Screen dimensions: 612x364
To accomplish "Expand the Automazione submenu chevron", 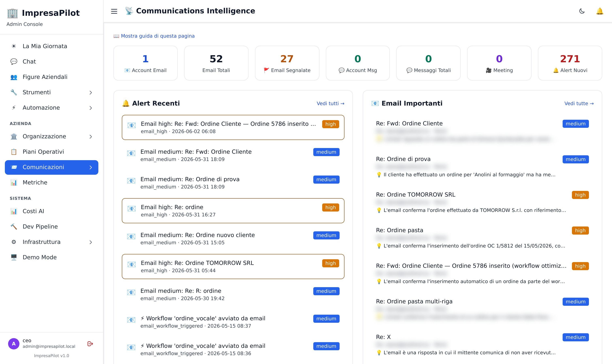I will point(91,108).
